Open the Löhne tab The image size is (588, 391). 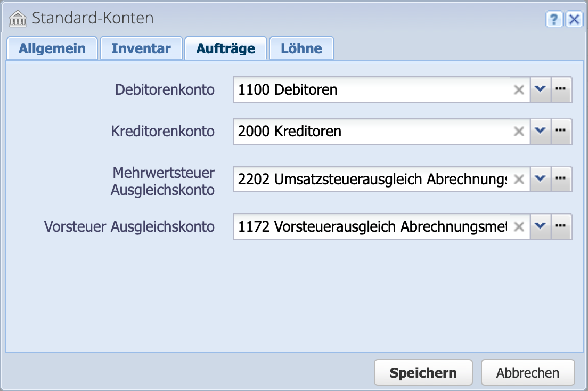click(301, 48)
